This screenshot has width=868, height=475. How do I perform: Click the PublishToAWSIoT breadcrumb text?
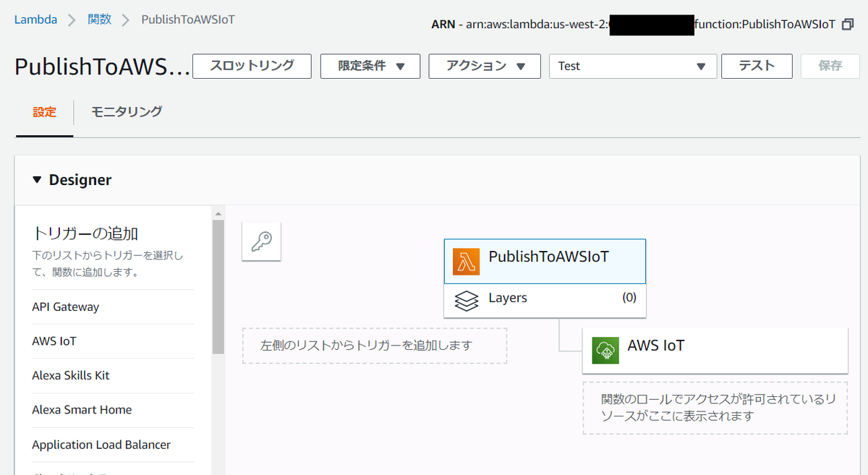(x=188, y=20)
